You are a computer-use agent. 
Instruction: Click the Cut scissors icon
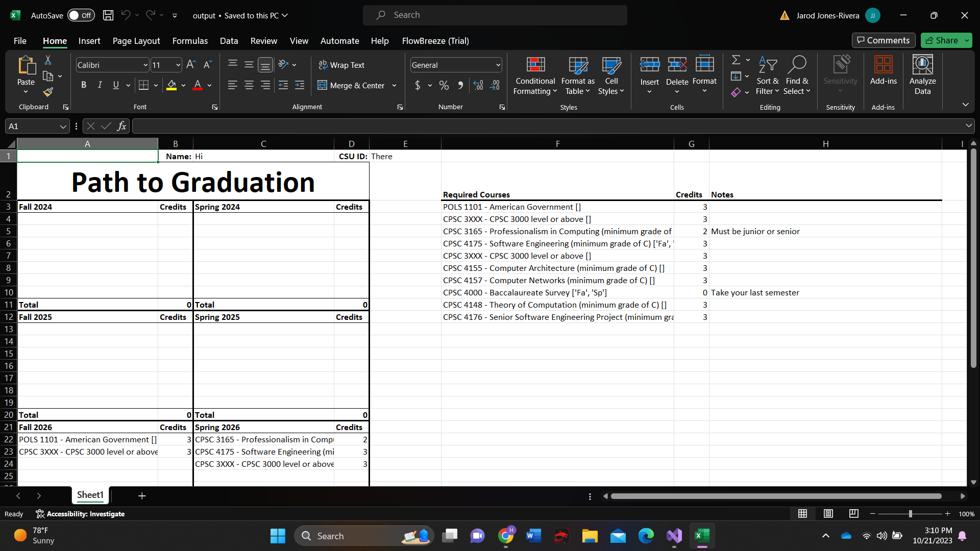[x=48, y=61]
